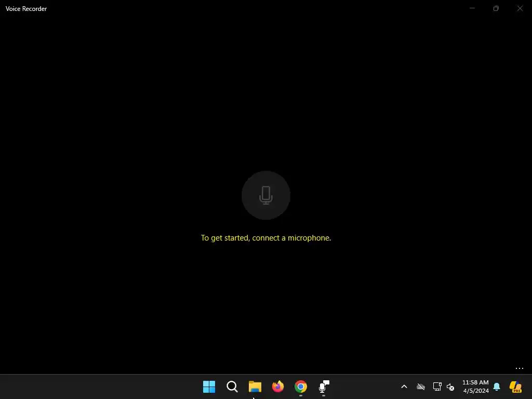This screenshot has height=399, width=532.
Task: Click 'To get started, connect a microphone.' text
Action: [265, 238]
